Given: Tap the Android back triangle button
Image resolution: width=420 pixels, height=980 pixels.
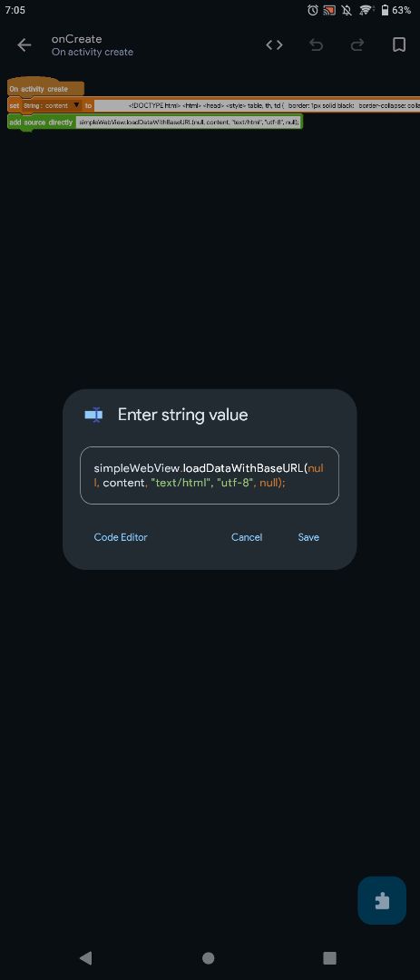Looking at the screenshot, I should [x=86, y=958].
